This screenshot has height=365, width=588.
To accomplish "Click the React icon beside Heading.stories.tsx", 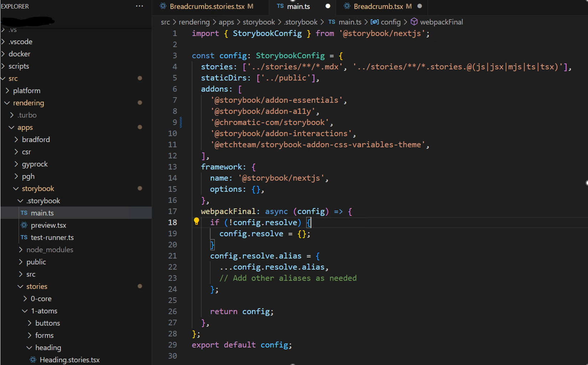I will (x=33, y=360).
